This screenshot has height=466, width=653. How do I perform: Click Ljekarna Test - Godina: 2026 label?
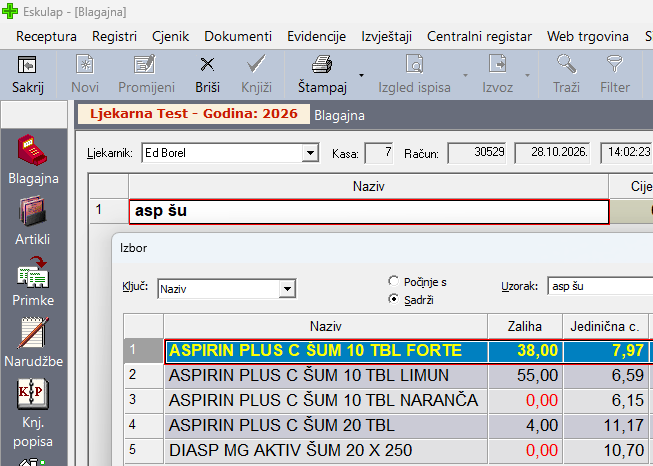click(194, 114)
